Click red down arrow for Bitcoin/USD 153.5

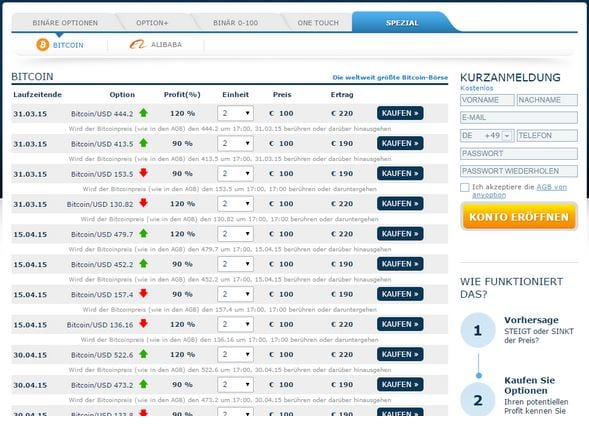[x=143, y=173]
